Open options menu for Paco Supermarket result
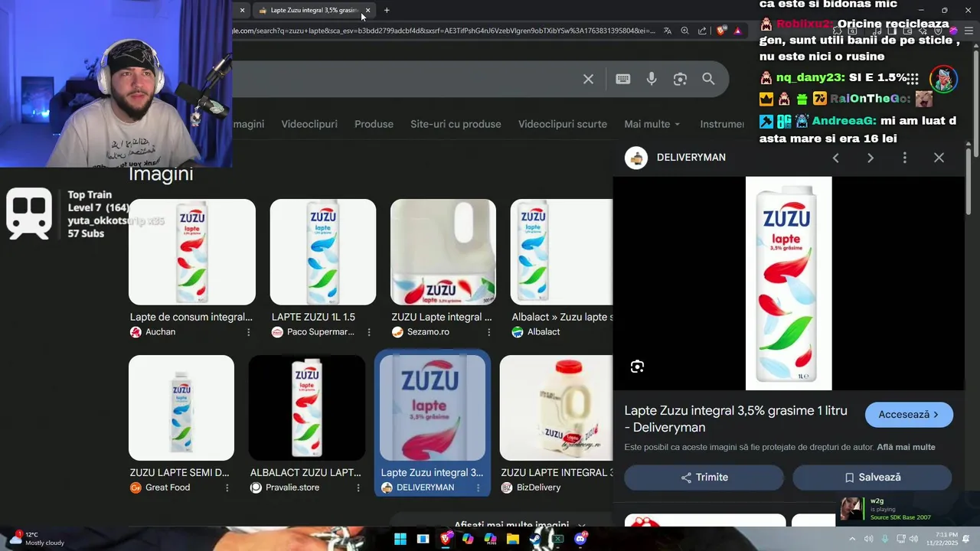 click(x=369, y=332)
